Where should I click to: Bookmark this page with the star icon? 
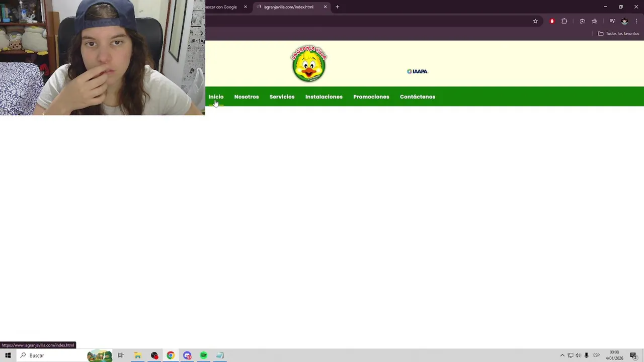pyautogui.click(x=535, y=21)
